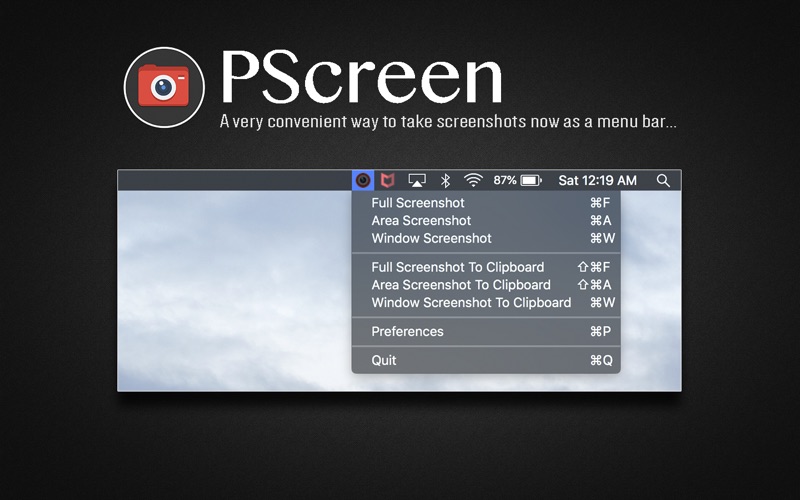Pick Window Screenshot menu entry
The width and height of the screenshot is (800, 500).
[x=486, y=238]
